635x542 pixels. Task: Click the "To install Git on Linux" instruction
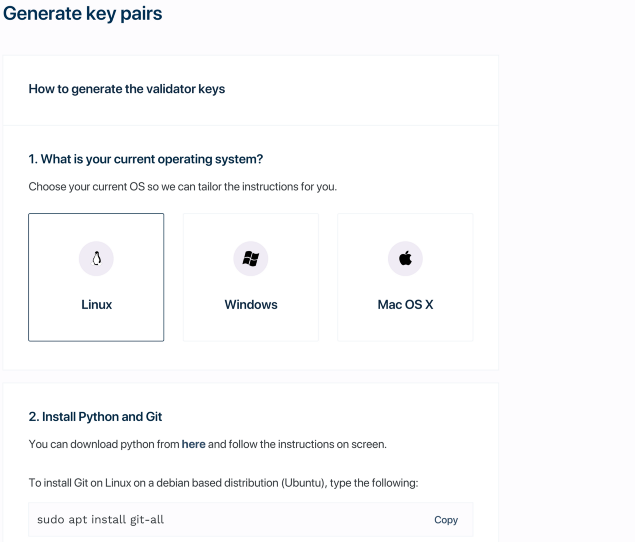(x=222, y=483)
